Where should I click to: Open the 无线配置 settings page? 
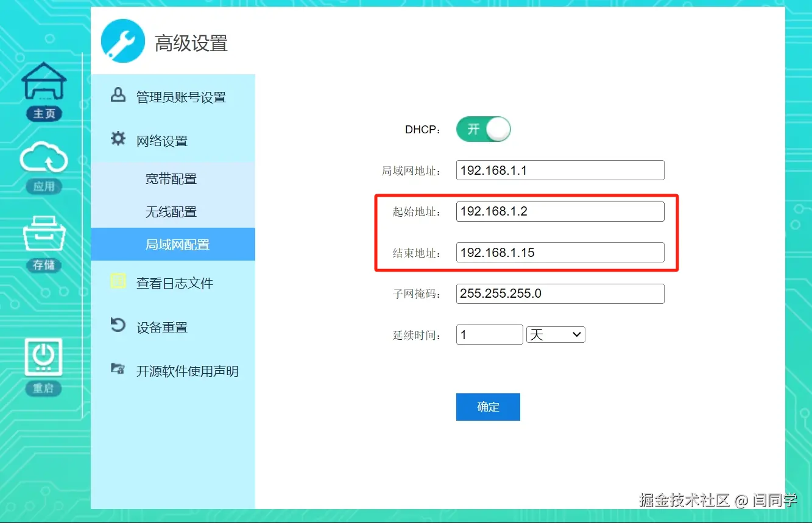click(171, 211)
